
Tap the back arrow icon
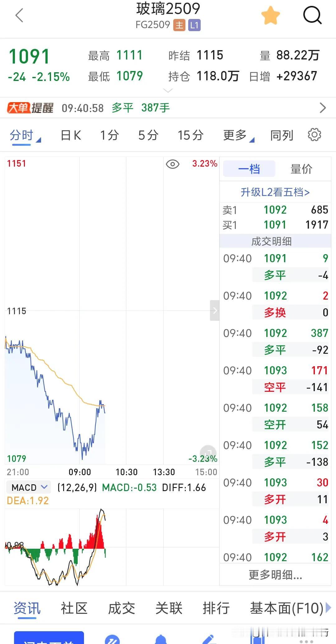[19, 15]
